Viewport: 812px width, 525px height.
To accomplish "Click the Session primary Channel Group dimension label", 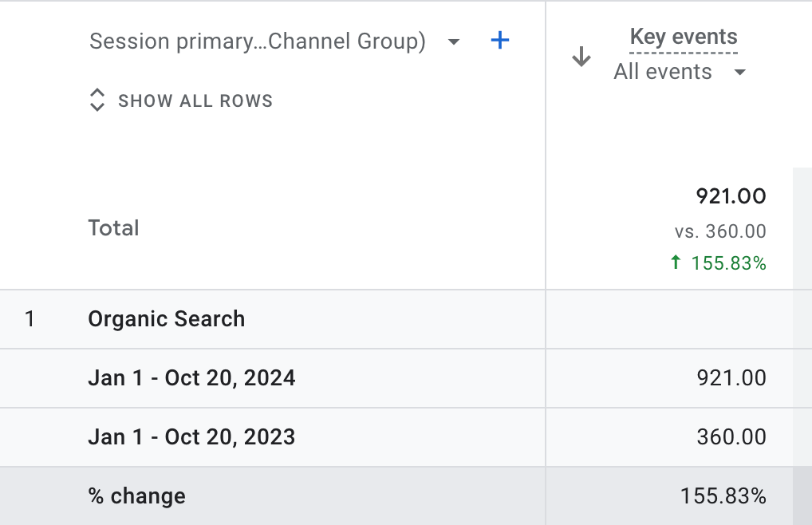I will (x=258, y=41).
